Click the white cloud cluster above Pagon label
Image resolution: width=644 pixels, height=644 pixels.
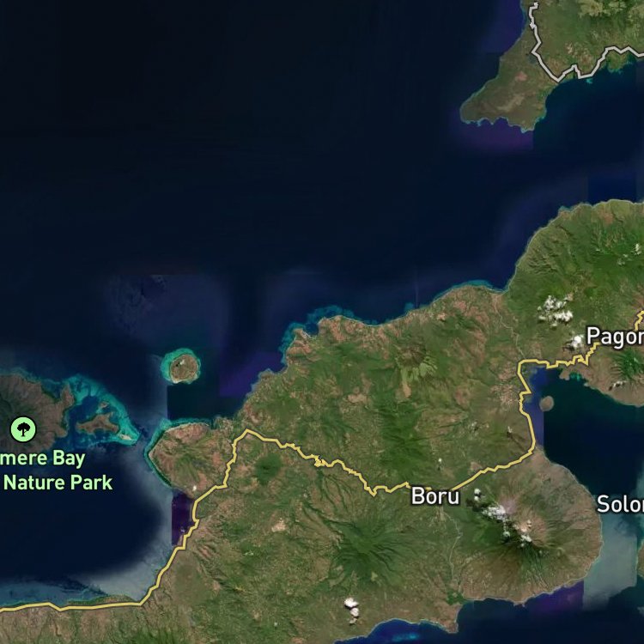click(556, 308)
